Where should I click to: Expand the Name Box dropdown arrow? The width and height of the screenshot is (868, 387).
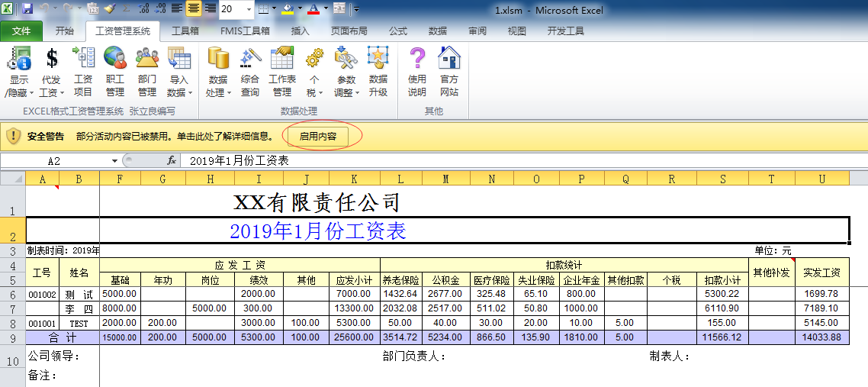pos(114,161)
